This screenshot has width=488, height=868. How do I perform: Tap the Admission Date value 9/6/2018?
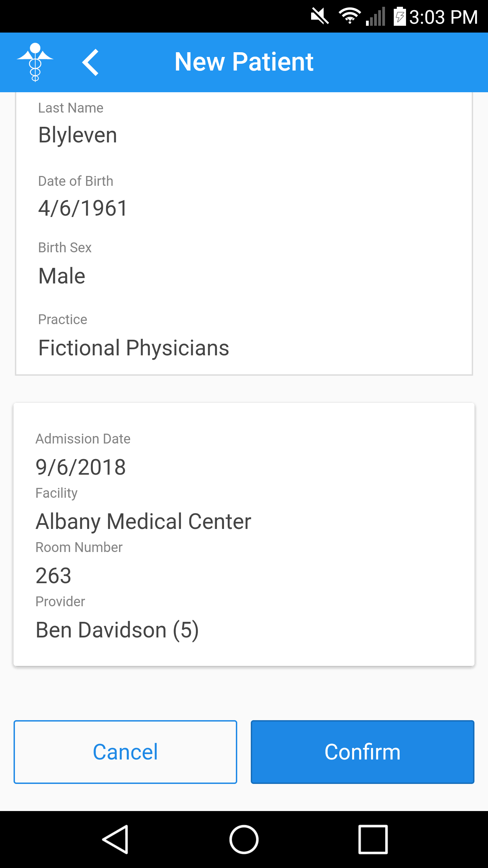(x=81, y=467)
